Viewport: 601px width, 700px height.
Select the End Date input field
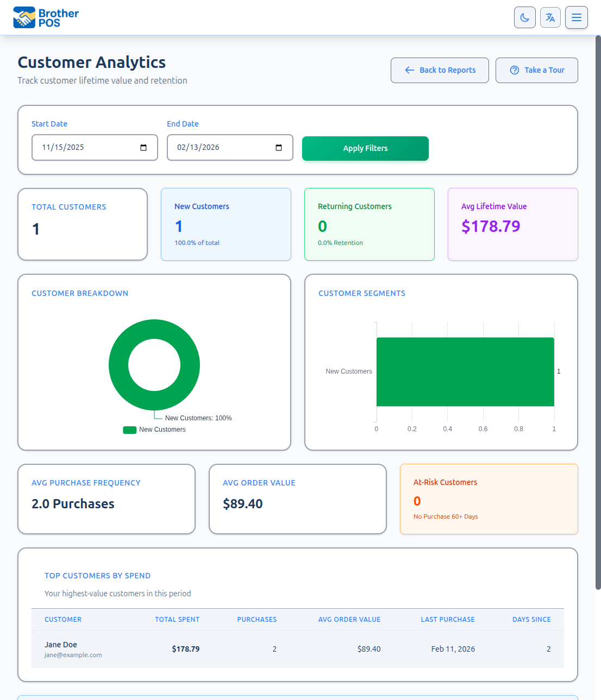click(223, 147)
